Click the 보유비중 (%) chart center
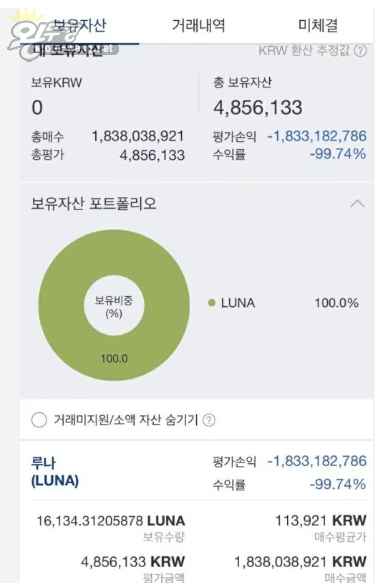The width and height of the screenshot is (375, 583). point(114,307)
